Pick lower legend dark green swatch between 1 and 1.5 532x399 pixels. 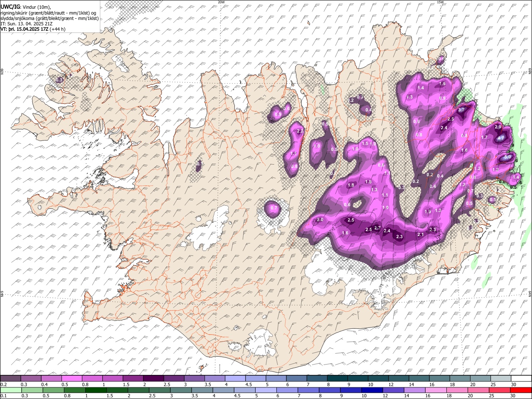96,390
